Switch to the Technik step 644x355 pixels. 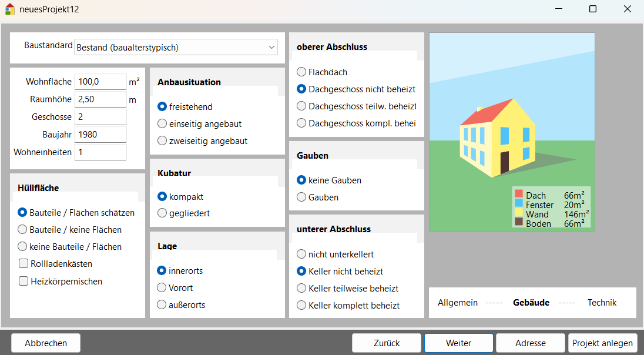(x=602, y=303)
